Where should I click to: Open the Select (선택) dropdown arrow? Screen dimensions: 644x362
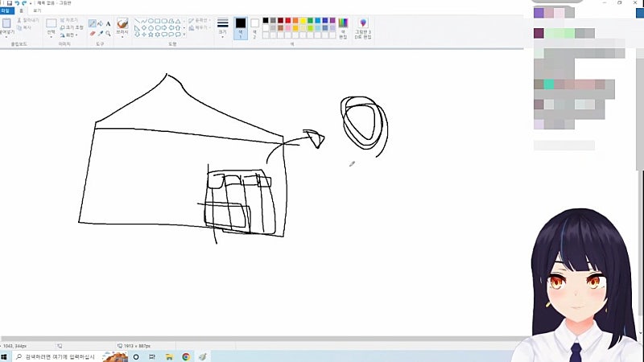pos(52,37)
